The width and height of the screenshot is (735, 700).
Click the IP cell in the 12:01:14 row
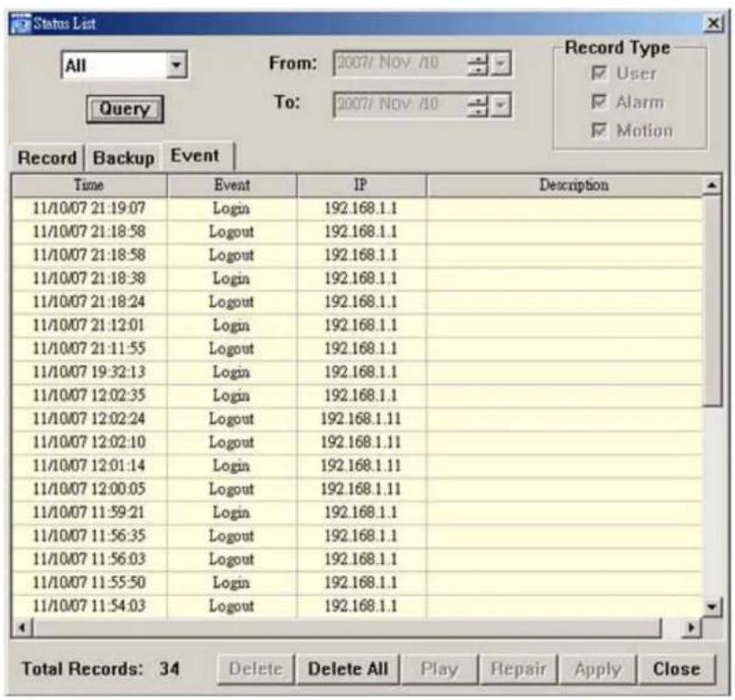tap(361, 466)
